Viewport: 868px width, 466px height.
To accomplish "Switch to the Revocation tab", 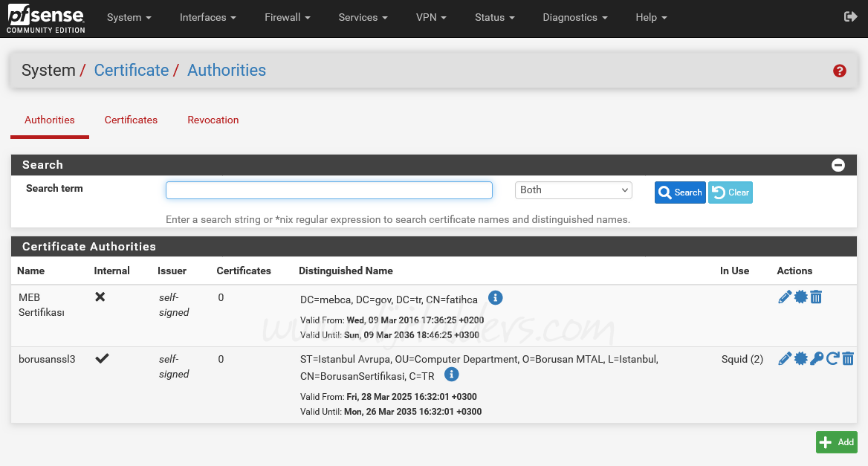I will pyautogui.click(x=213, y=120).
